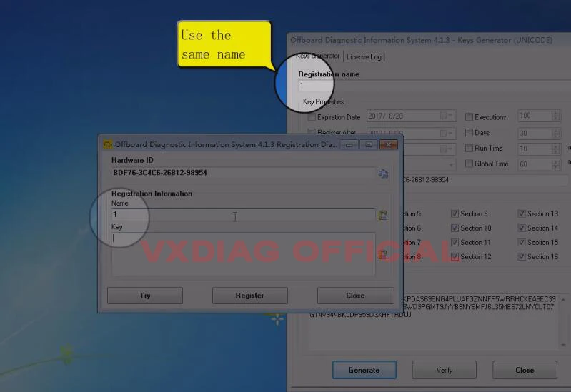Viewport: 571px width, 392px height.
Task: Click the Registration Dialog title bar app icon
Action: point(108,144)
